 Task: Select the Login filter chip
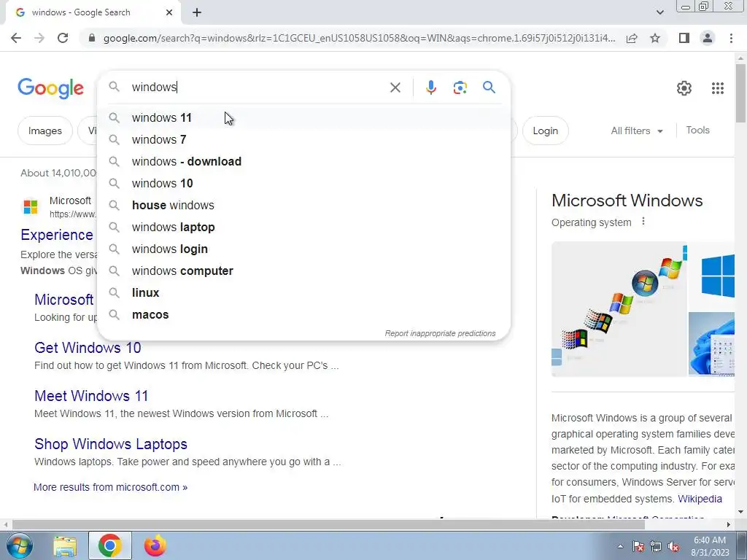coord(546,131)
